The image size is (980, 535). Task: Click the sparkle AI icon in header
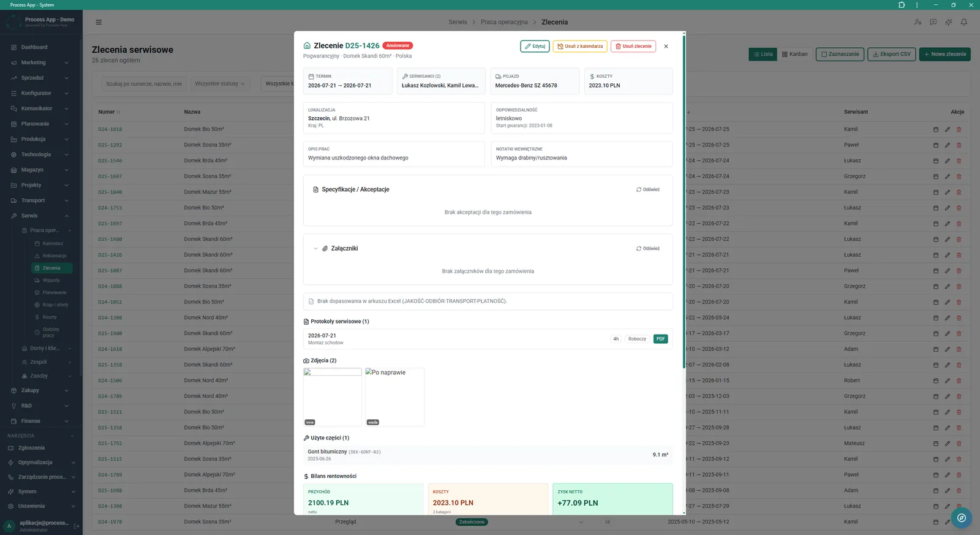click(x=948, y=22)
